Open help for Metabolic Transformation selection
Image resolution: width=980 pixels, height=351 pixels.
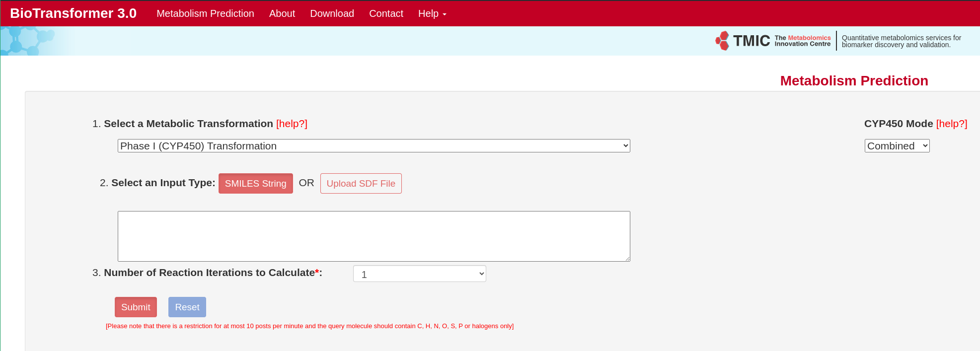pyautogui.click(x=292, y=124)
